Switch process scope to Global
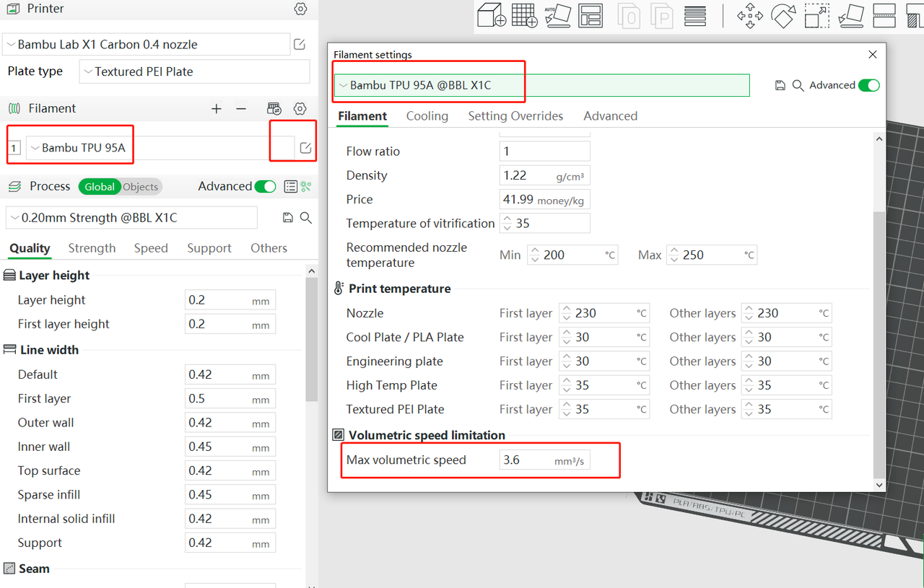The height and width of the screenshot is (588, 924). tap(100, 187)
